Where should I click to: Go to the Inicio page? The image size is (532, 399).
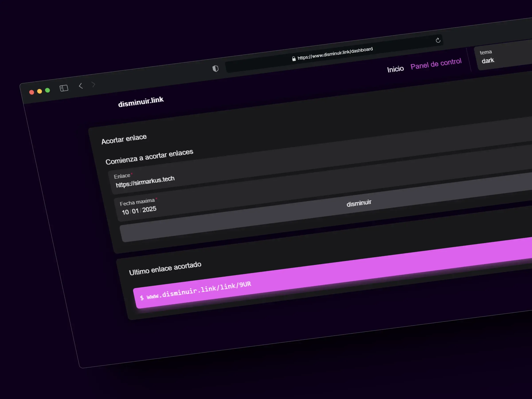pos(395,69)
